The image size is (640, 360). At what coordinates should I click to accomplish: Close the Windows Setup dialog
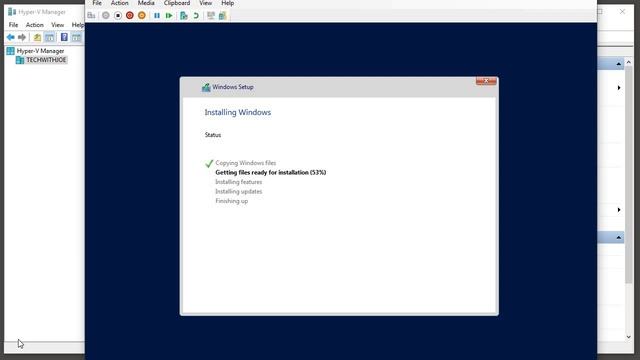point(486,81)
